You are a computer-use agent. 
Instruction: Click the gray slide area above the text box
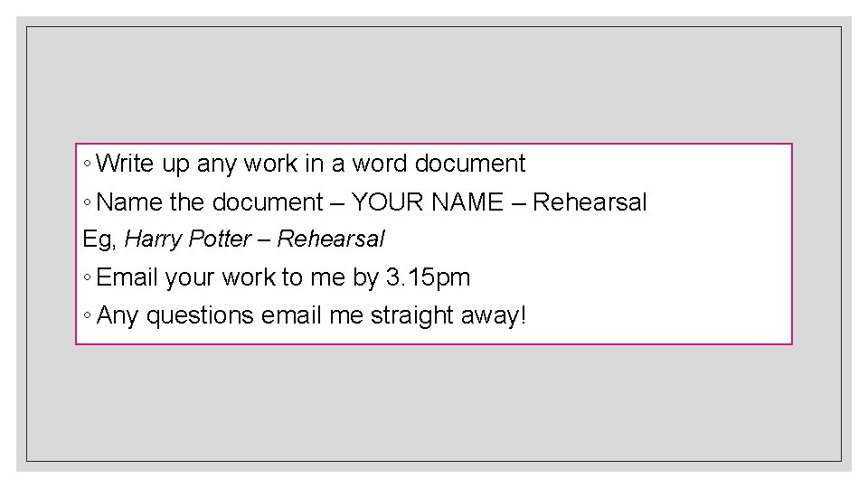(x=434, y=83)
